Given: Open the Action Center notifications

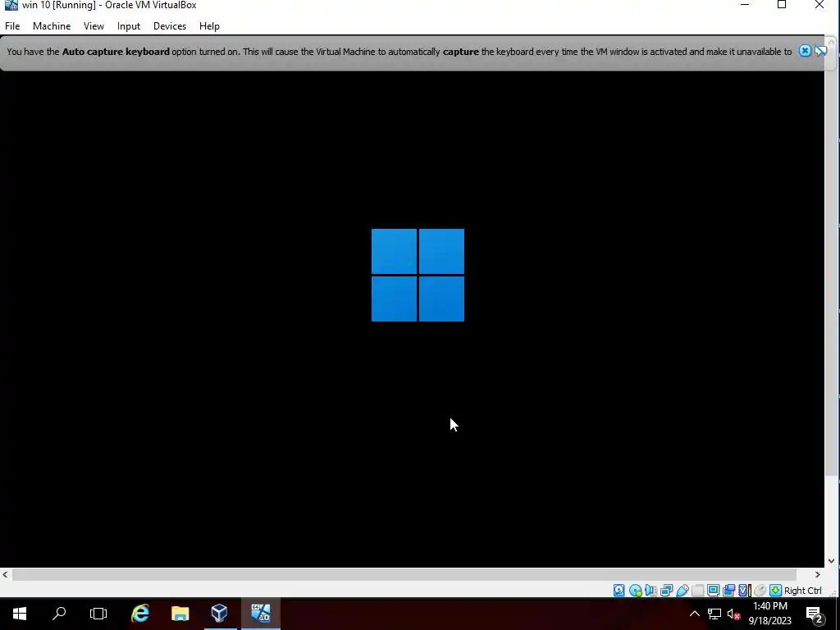Looking at the screenshot, I should tap(815, 614).
